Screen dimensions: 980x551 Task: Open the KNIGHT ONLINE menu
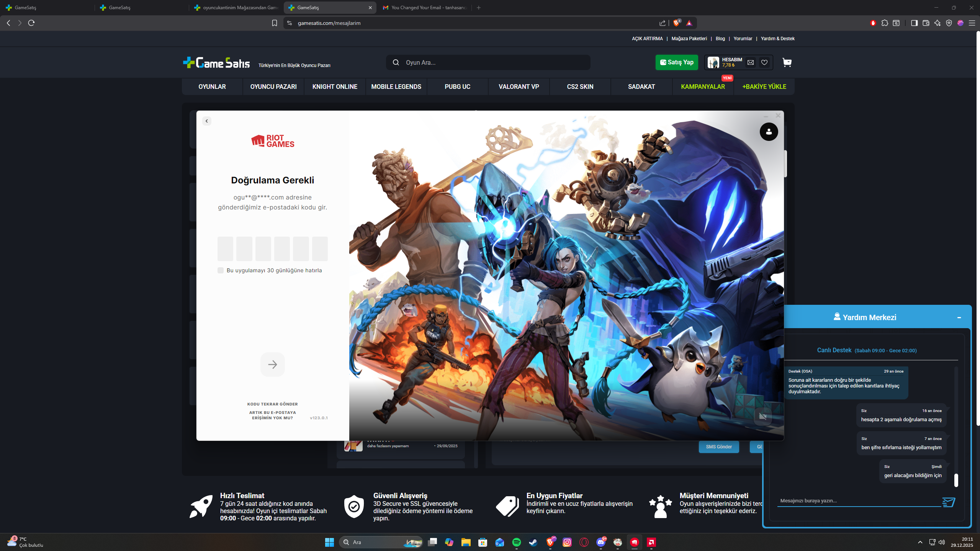click(335, 87)
